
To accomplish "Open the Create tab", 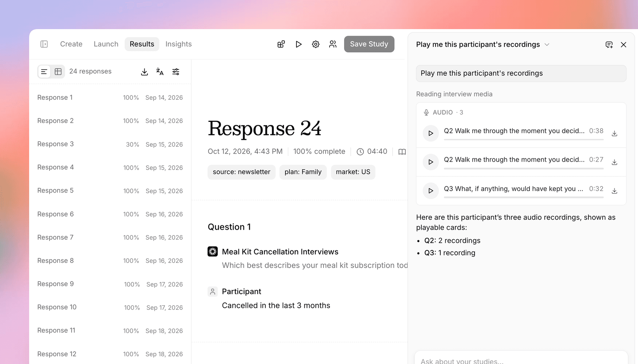I will pos(71,44).
